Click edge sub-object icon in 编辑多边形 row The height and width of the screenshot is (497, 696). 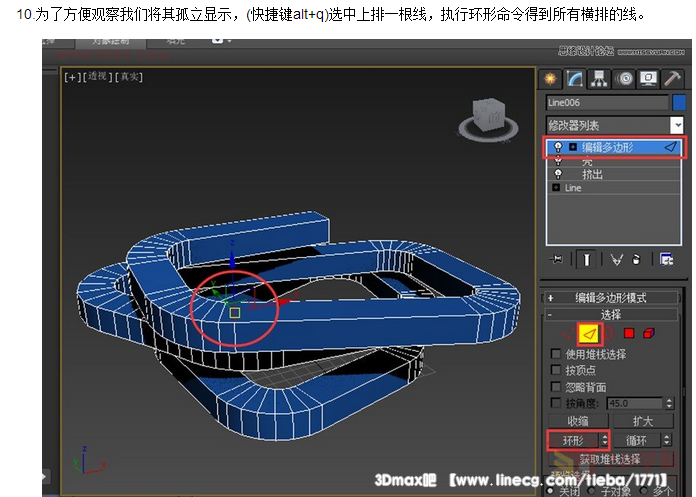(671, 147)
